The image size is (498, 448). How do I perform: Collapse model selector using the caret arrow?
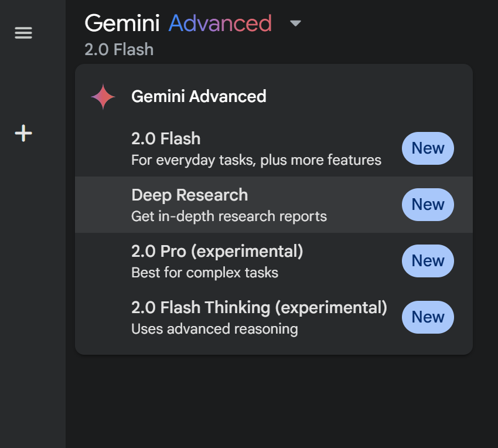pos(295,23)
